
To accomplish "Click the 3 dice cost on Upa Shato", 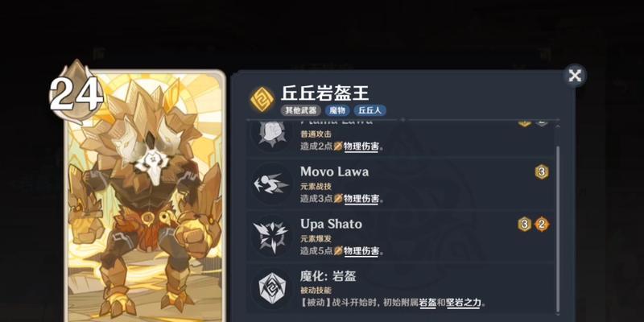I will click(x=525, y=225).
